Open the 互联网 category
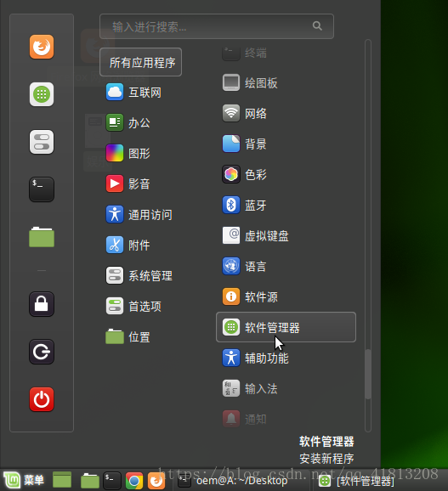 click(133, 92)
